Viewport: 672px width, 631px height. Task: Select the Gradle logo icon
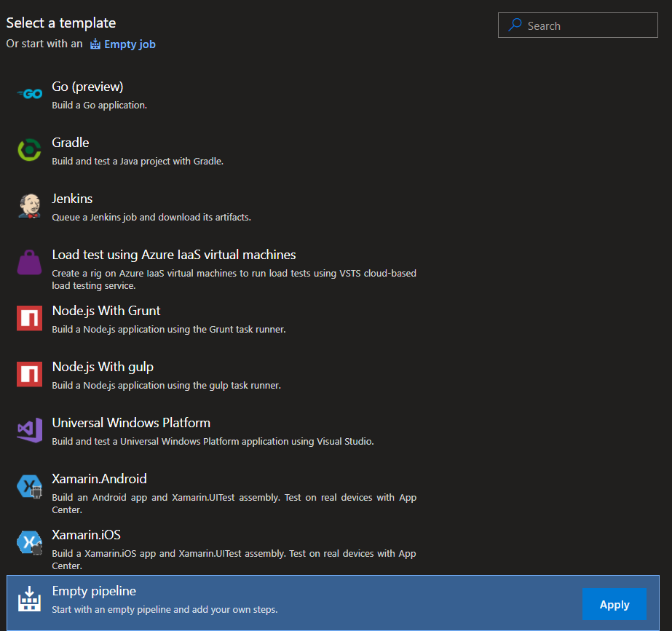coord(29,150)
